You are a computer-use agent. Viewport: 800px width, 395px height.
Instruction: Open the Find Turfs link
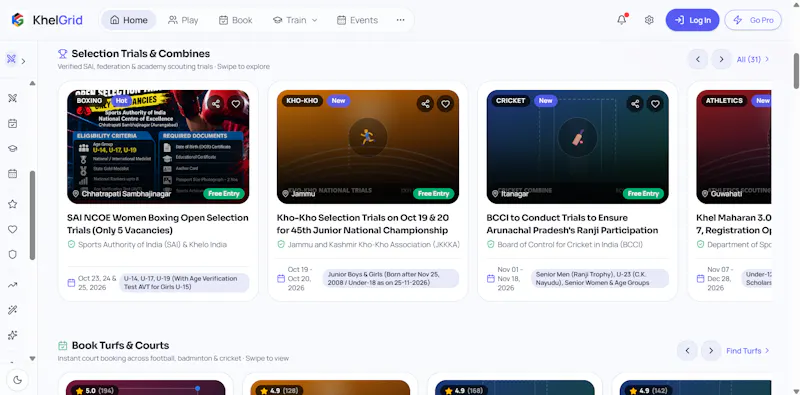click(x=748, y=351)
